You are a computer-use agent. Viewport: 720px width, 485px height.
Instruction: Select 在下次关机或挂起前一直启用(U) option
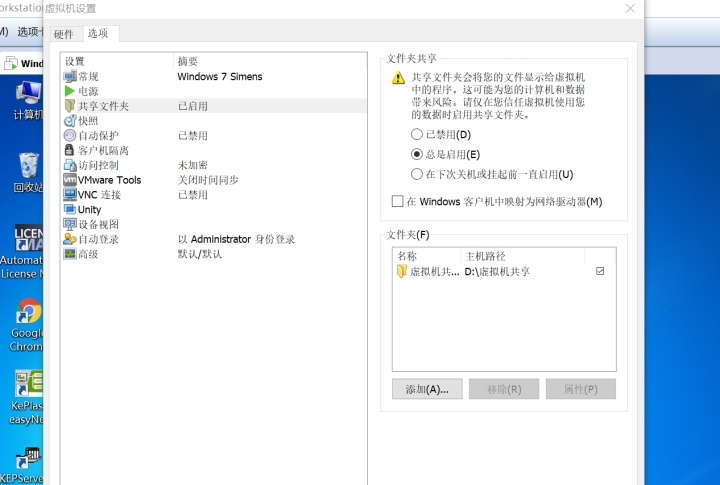click(x=416, y=174)
